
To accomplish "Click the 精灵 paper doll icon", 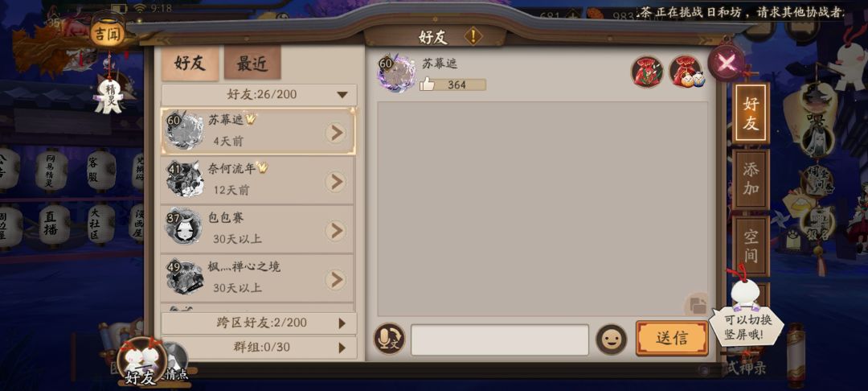I will [x=108, y=96].
